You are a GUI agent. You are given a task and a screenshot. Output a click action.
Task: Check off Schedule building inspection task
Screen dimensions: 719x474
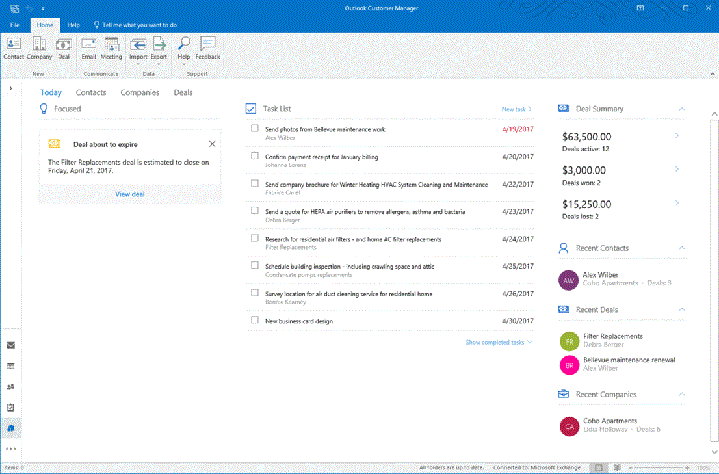[255, 265]
